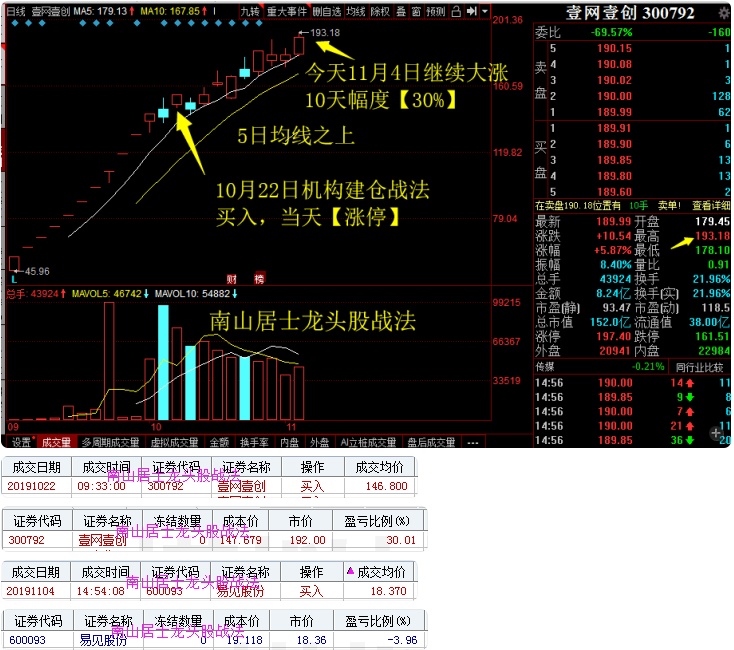Open 重大事件 major events button
The height and width of the screenshot is (650, 734).
tap(287, 12)
